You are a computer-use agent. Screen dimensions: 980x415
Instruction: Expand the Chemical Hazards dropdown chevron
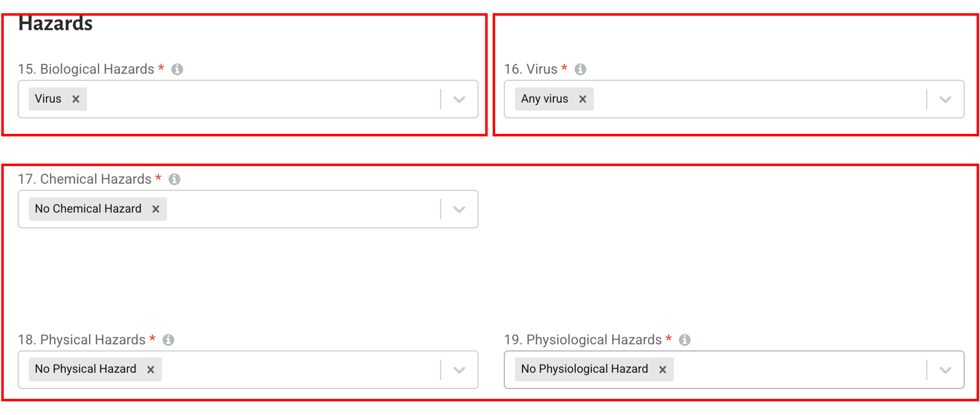459,209
